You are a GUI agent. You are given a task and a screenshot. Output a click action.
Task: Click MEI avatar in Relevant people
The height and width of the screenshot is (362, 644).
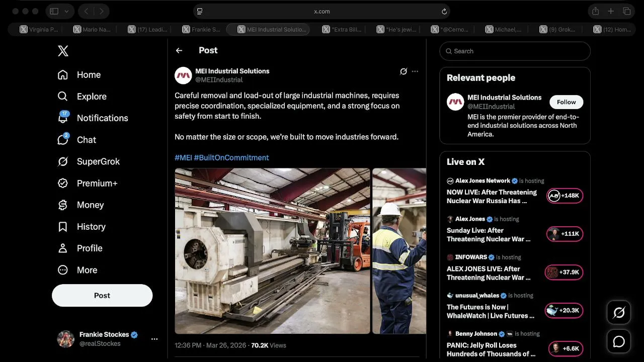[x=455, y=102]
